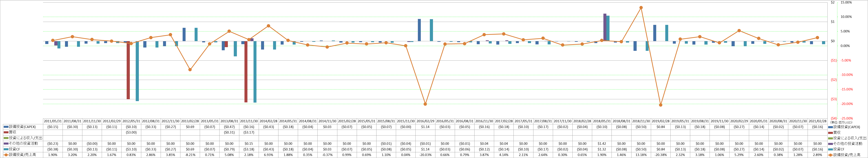Screen dimensions: 868x158
Task: Click the lowest orange data point for 2019/02/28
Action: pyautogui.click(x=660, y=105)
